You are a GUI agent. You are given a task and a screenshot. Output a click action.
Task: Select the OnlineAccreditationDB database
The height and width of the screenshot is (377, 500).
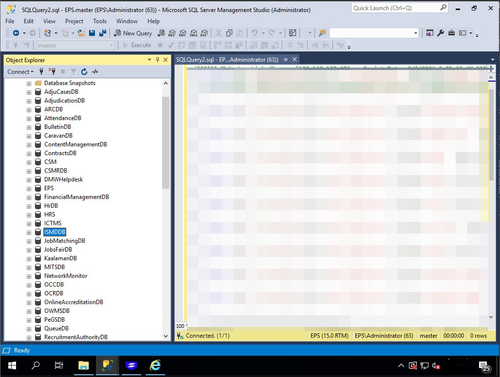tap(74, 302)
